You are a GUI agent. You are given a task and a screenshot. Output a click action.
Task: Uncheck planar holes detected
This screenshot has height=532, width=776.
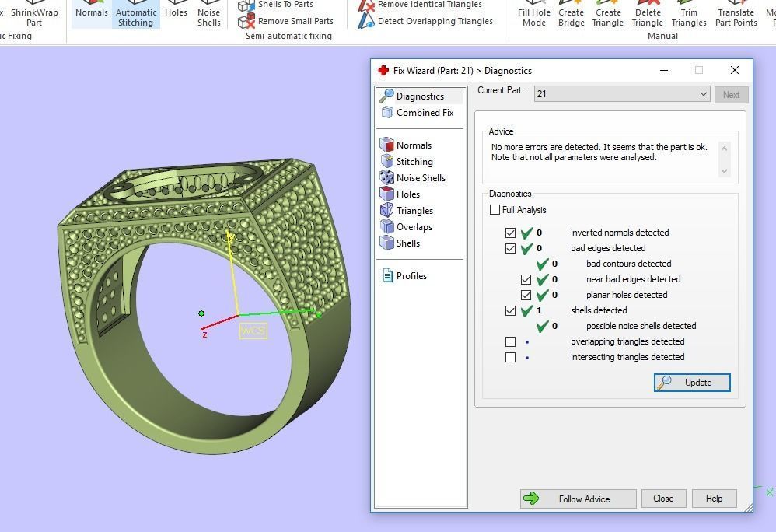click(526, 295)
